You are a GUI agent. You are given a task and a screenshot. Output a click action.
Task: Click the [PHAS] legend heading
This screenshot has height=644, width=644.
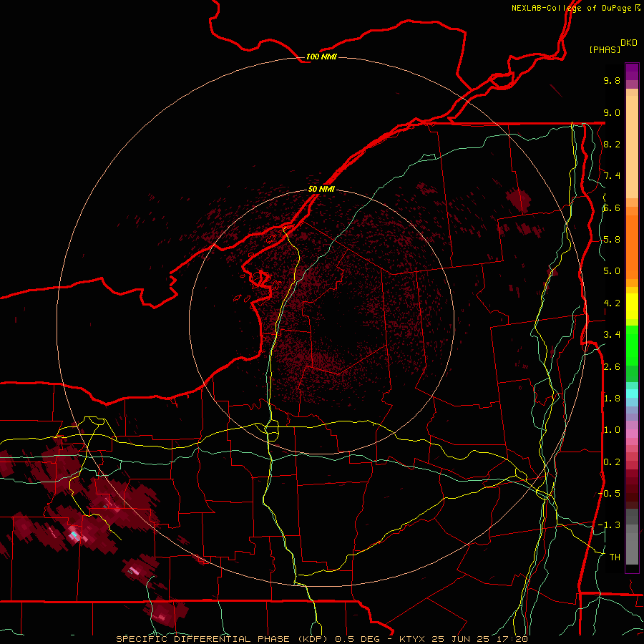pyautogui.click(x=605, y=50)
